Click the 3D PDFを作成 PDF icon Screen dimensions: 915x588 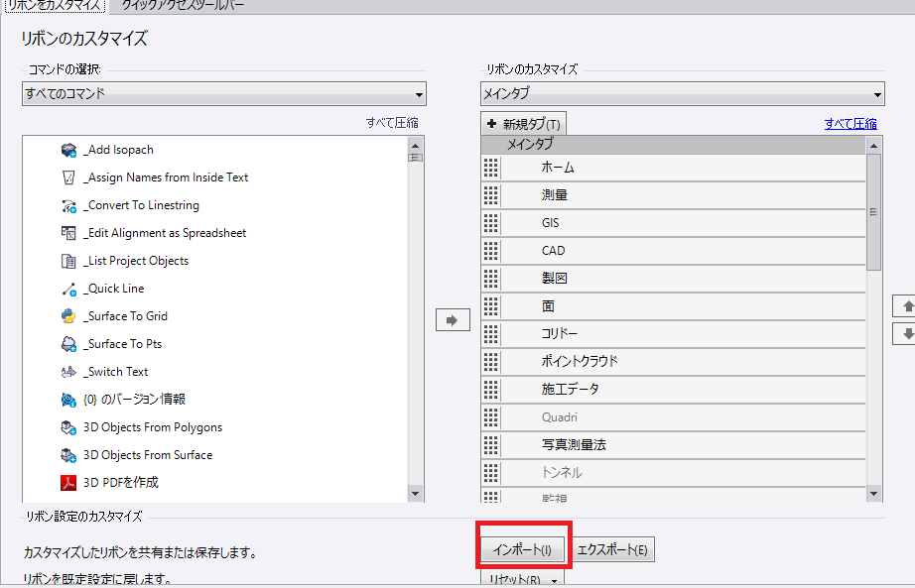click(x=68, y=483)
